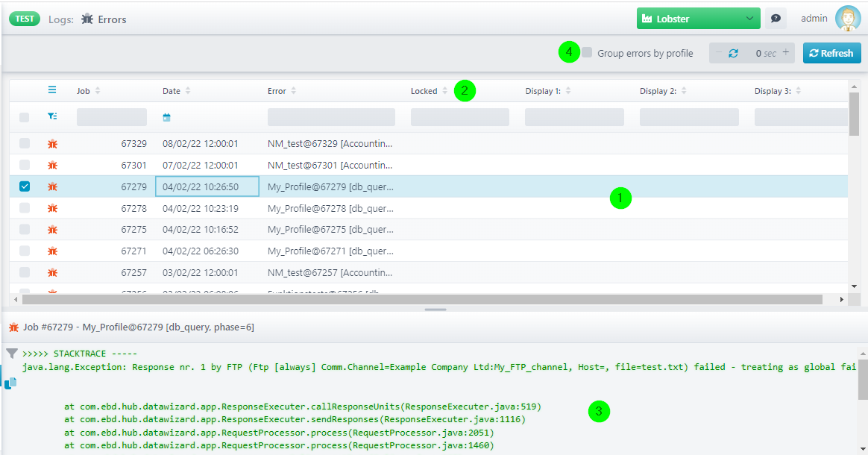Click the Locked filter input field

[460, 117]
